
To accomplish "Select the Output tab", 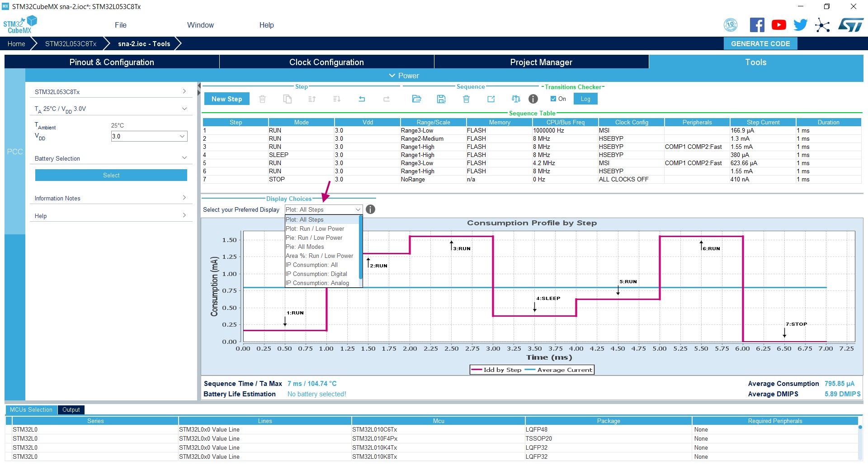I will pyautogui.click(x=71, y=410).
